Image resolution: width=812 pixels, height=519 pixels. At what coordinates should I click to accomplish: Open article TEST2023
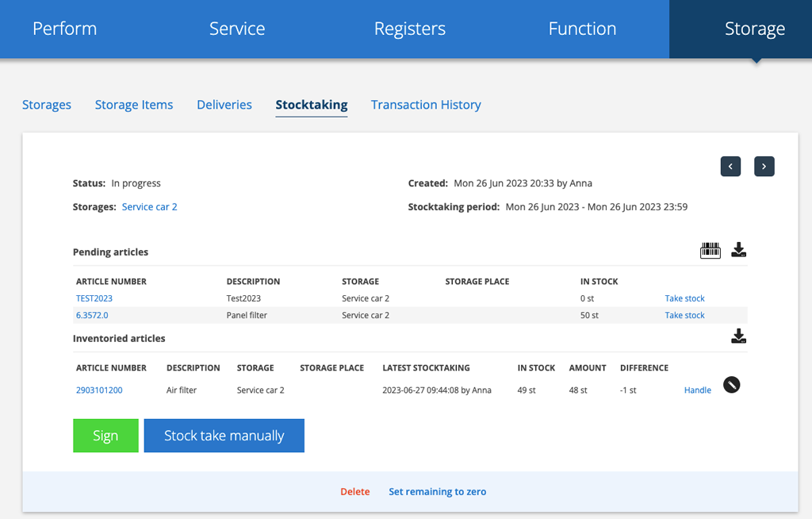(94, 298)
